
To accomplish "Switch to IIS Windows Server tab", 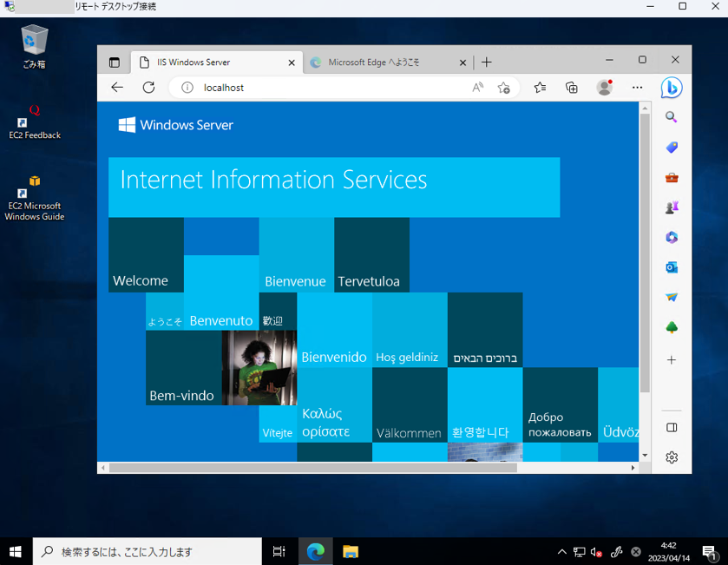I will [x=217, y=62].
